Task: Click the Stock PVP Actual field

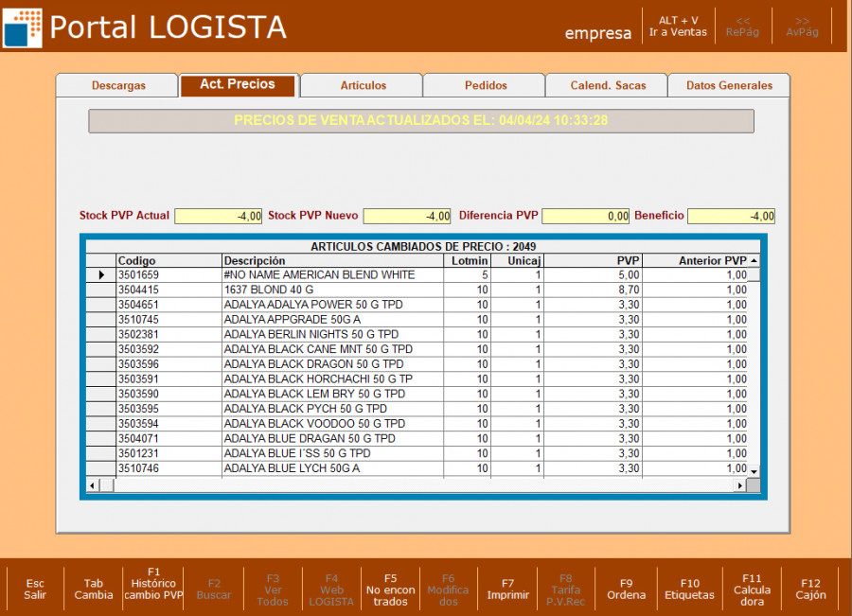Action: click(219, 217)
